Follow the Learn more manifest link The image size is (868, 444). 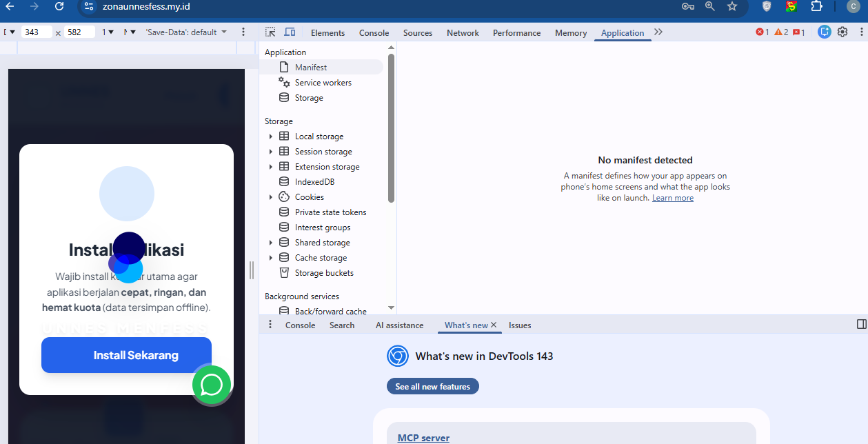point(673,198)
